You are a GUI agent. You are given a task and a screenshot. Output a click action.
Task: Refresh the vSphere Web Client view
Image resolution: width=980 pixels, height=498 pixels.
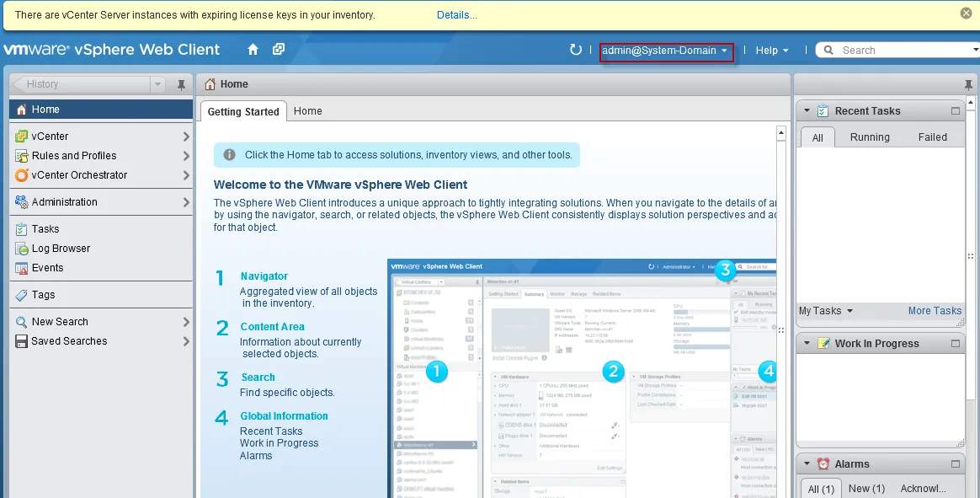click(576, 50)
